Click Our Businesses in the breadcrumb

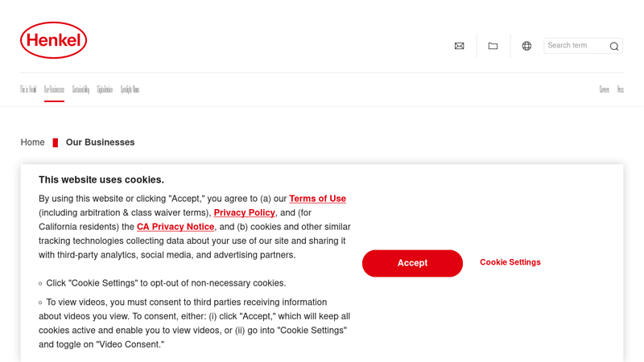[x=101, y=142]
